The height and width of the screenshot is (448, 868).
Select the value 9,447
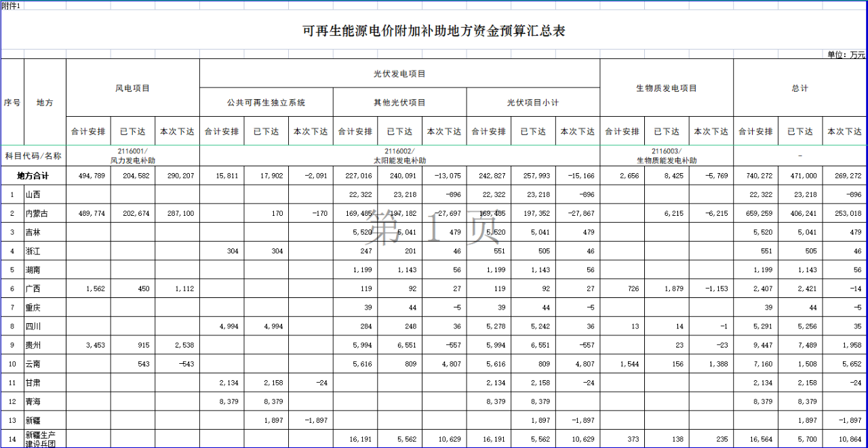pos(764,346)
